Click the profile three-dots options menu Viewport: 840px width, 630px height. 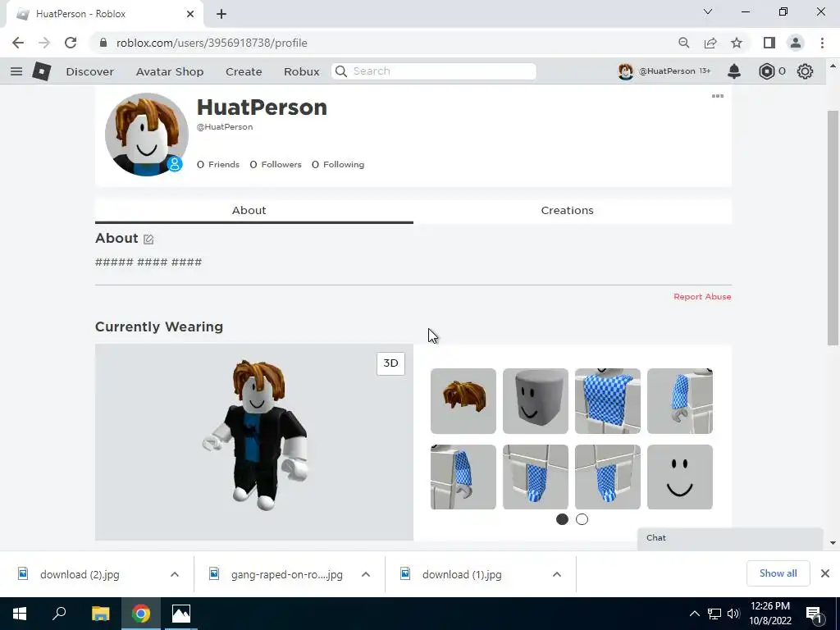tap(717, 96)
